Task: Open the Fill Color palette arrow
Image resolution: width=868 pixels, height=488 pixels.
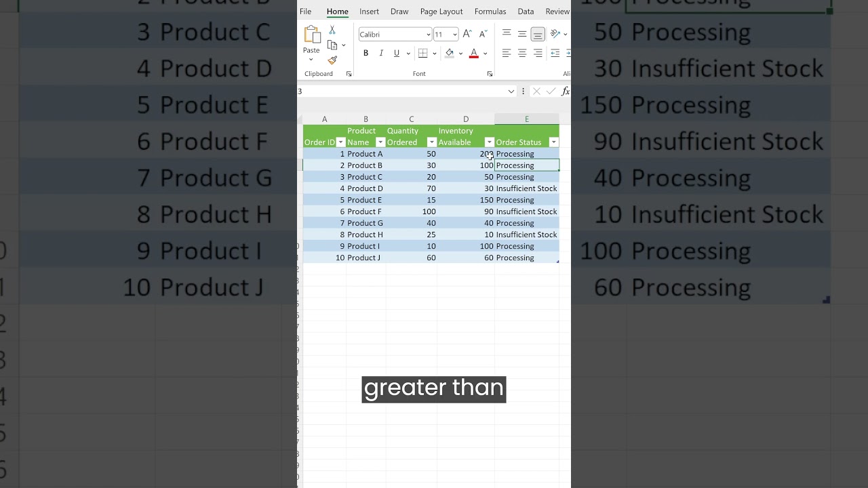Action: [460, 54]
